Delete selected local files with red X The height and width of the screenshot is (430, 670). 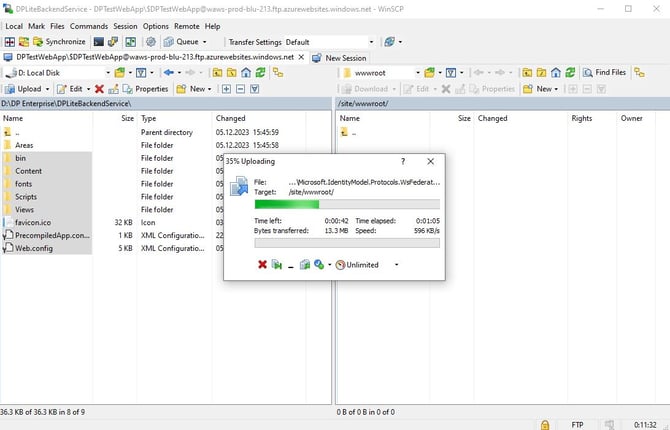pos(98,89)
